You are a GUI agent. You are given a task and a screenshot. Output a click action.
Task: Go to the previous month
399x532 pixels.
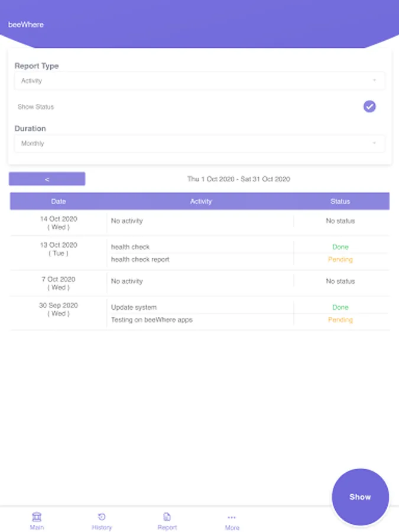(x=47, y=179)
